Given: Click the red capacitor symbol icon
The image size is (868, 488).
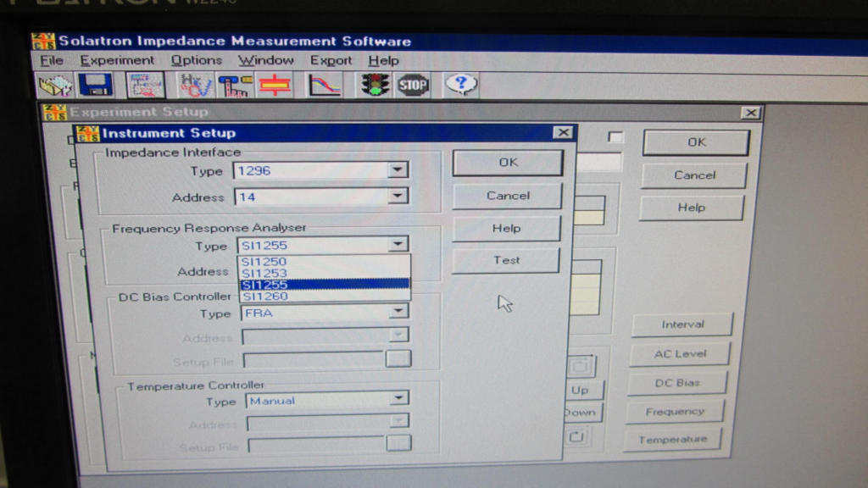Looking at the screenshot, I should (275, 85).
